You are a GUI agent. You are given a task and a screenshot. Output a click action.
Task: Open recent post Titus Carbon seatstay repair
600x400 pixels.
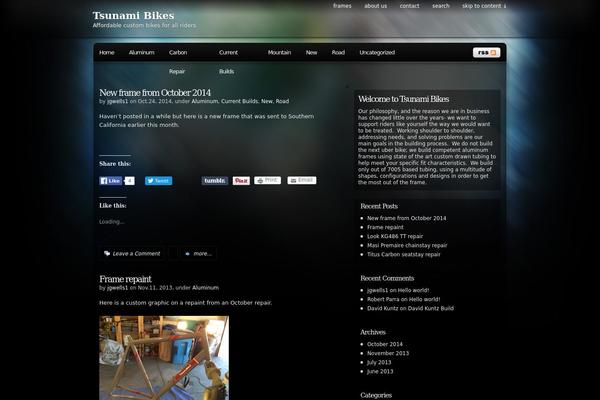pyautogui.click(x=404, y=255)
